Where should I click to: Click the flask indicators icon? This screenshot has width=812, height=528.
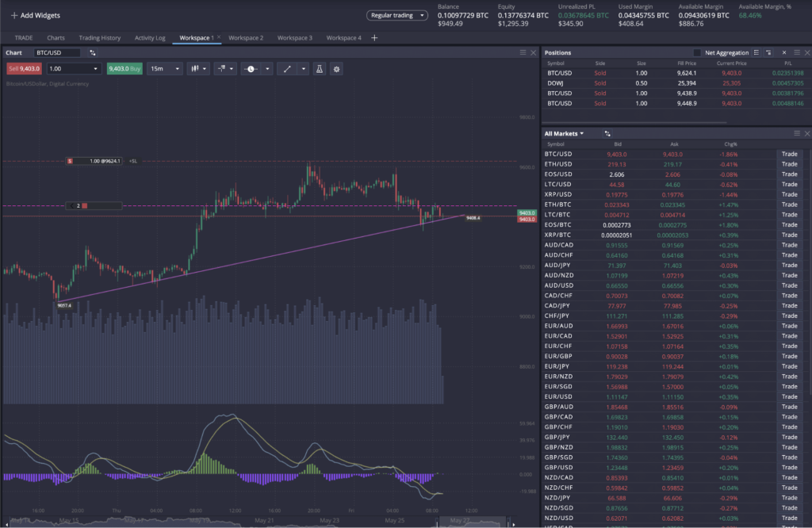coord(319,69)
